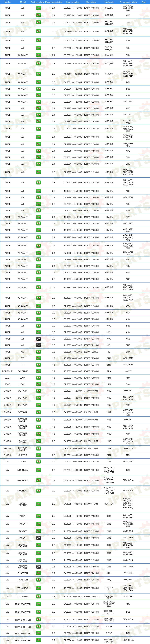Click the petrol icon in Touareg 3.6 BHK, BHL row
The image size is (150, 644).
(x=38, y=597)
